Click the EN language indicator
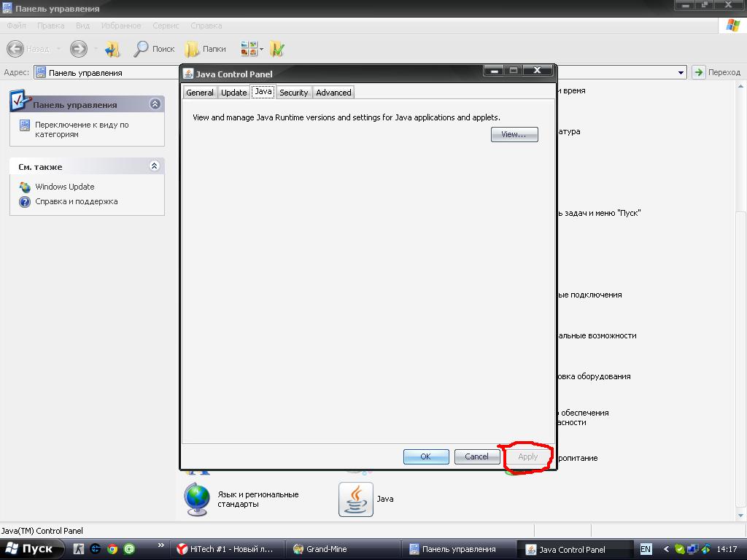 (646, 549)
